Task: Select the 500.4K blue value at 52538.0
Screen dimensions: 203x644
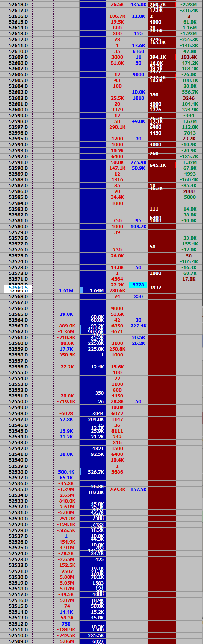Action: pyautogui.click(x=66, y=472)
